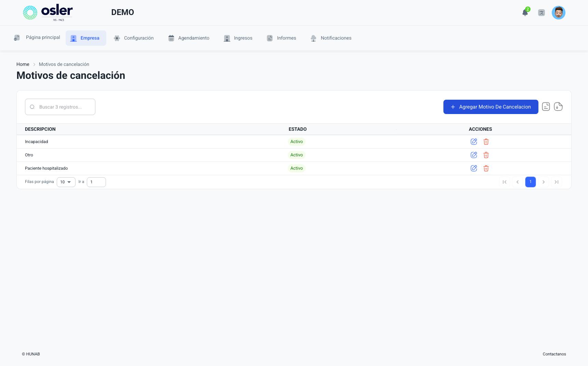588x366 pixels.
Task: Sort by ESTADO column header
Action: [297, 129]
